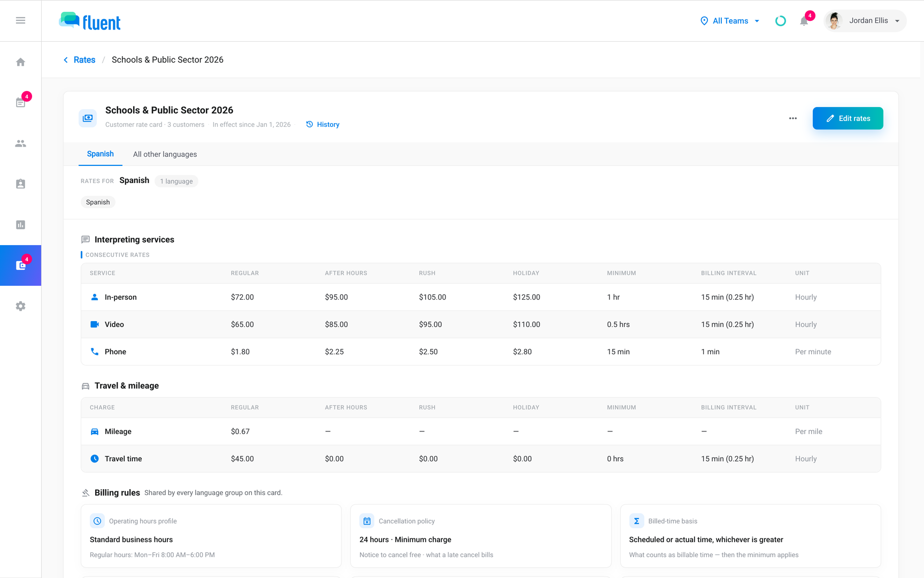Open the calendar sidebar icon with badge

(x=20, y=102)
